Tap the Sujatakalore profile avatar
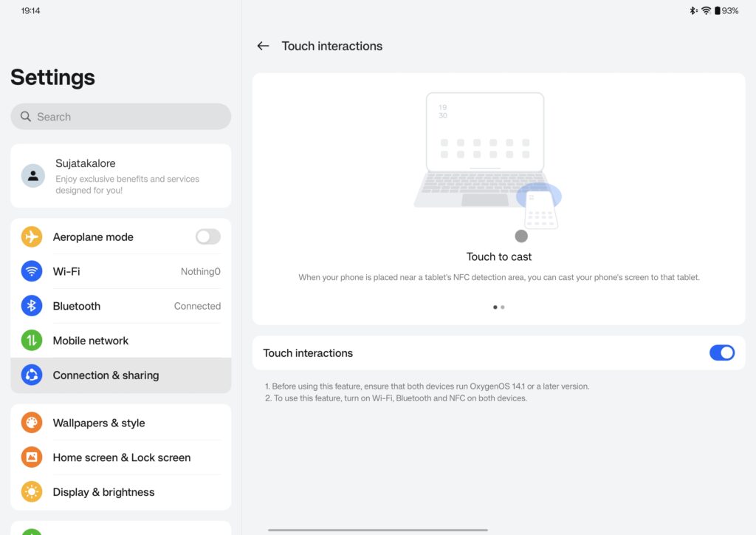The image size is (756, 535). 33,176
